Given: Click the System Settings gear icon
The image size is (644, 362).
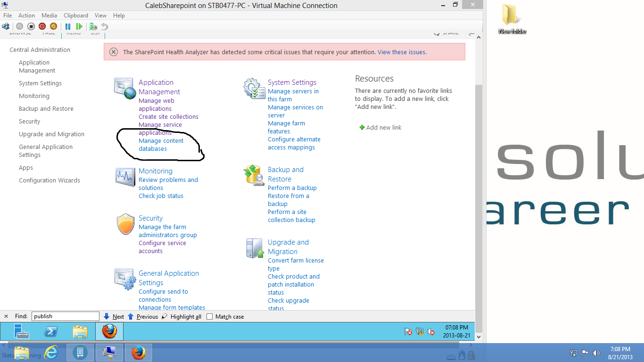Looking at the screenshot, I should 254,89.
